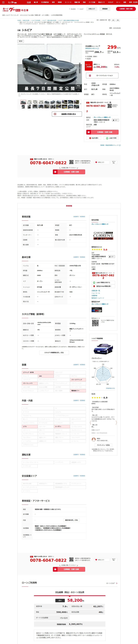Image resolution: width=138 pixels, height=644 pixels.
Task: Click the 神奈川(横浜市青葉区荏田町)の中古車 breadcrumb link
Action: coord(68,21)
